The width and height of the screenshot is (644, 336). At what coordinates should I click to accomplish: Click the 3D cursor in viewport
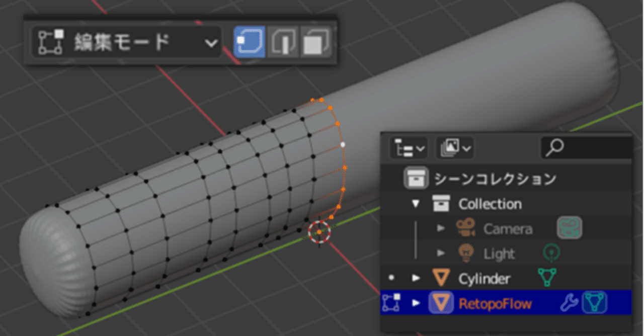[319, 231]
